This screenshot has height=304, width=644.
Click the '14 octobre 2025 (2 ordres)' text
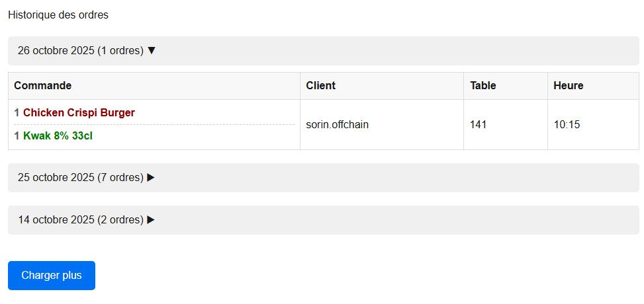[x=80, y=220]
